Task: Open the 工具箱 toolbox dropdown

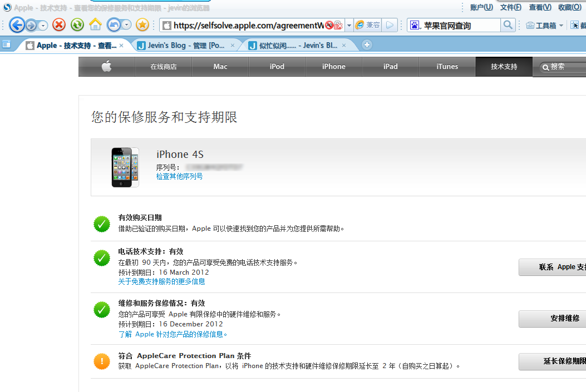Action: click(x=544, y=26)
